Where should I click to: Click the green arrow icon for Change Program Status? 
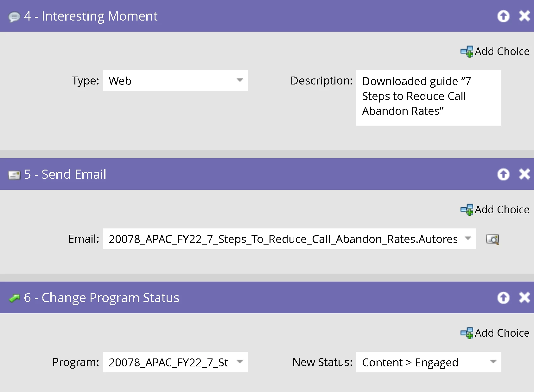point(14,298)
